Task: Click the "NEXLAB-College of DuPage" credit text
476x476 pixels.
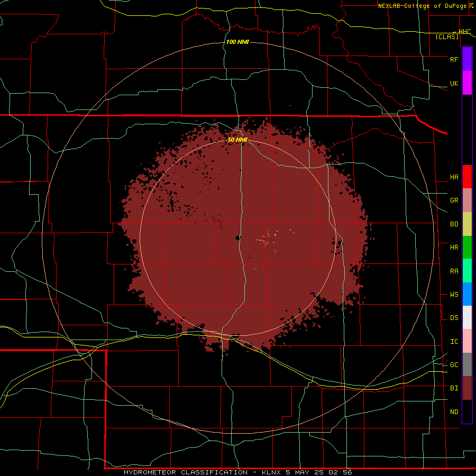Action: click(422, 6)
